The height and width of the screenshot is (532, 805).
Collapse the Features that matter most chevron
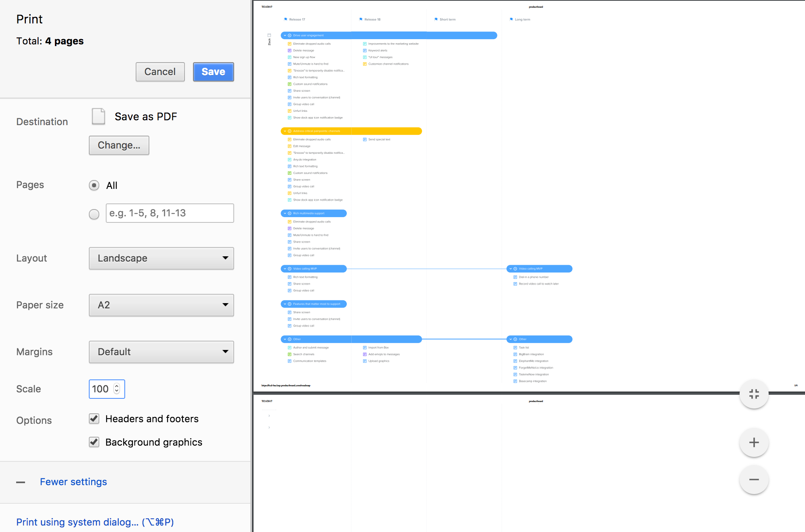[285, 304]
